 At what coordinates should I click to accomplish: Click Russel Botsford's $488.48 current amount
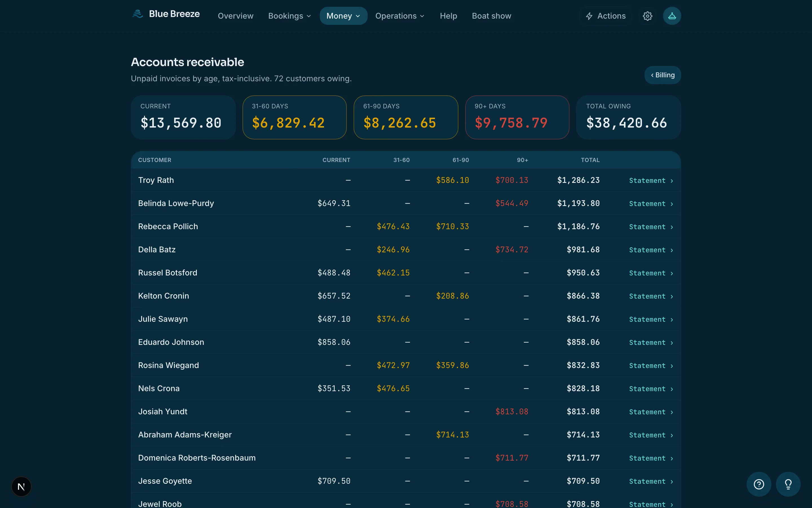tap(334, 273)
